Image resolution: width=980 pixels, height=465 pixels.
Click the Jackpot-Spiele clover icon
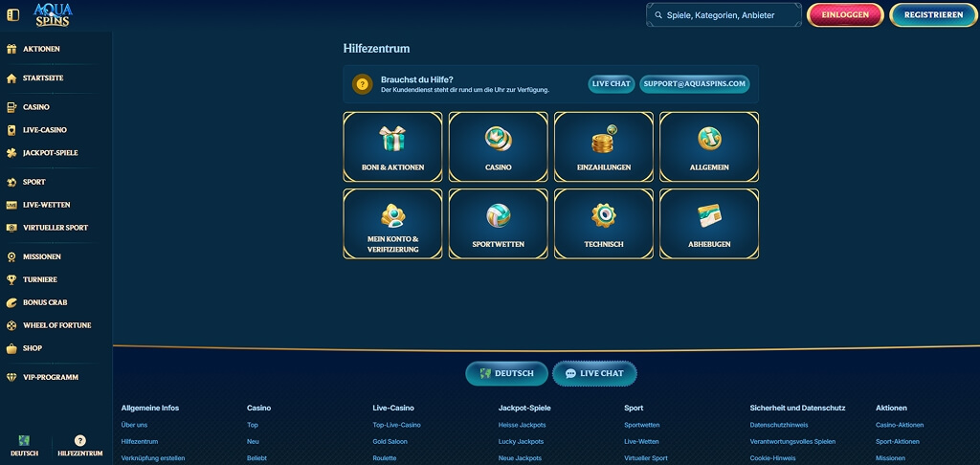click(11, 153)
